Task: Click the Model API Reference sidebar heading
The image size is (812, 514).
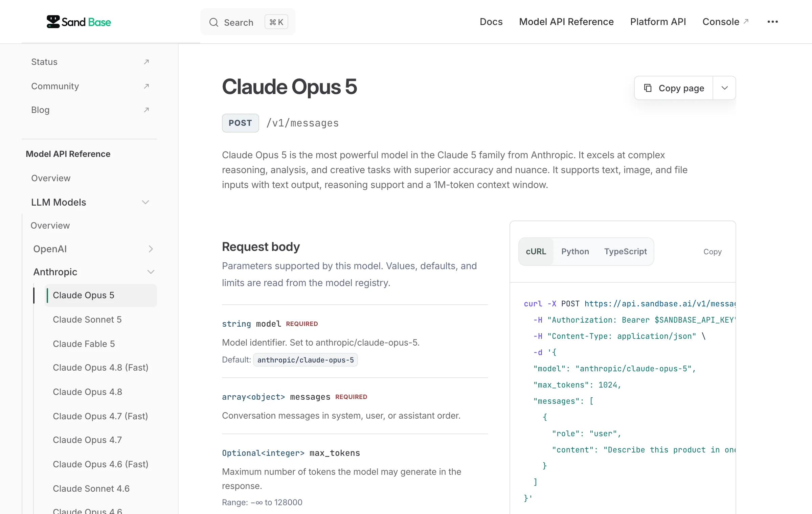Action: tap(68, 154)
